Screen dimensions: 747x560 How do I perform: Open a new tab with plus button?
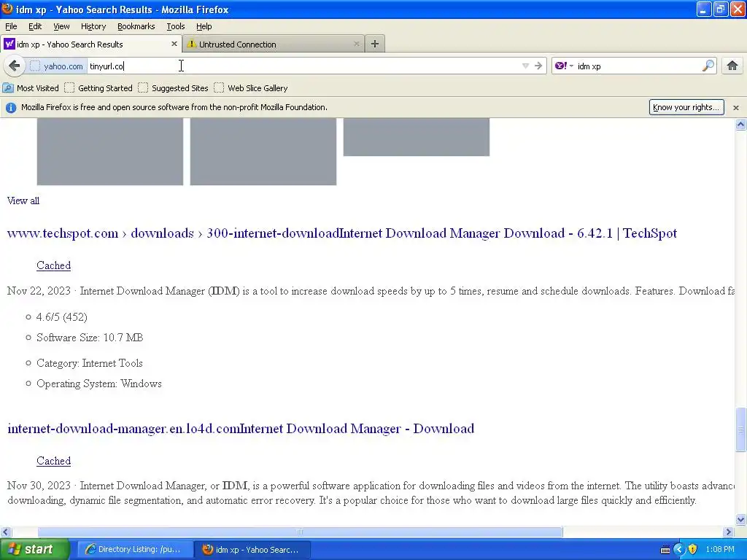375,44
